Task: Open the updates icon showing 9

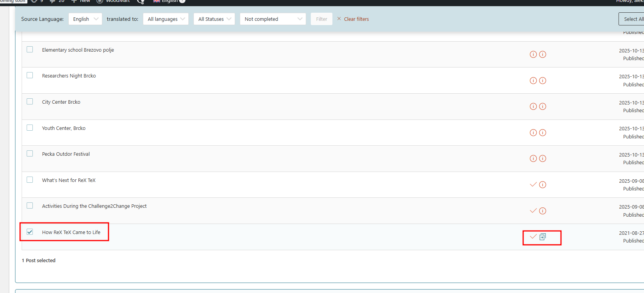Action: tap(37, 1)
